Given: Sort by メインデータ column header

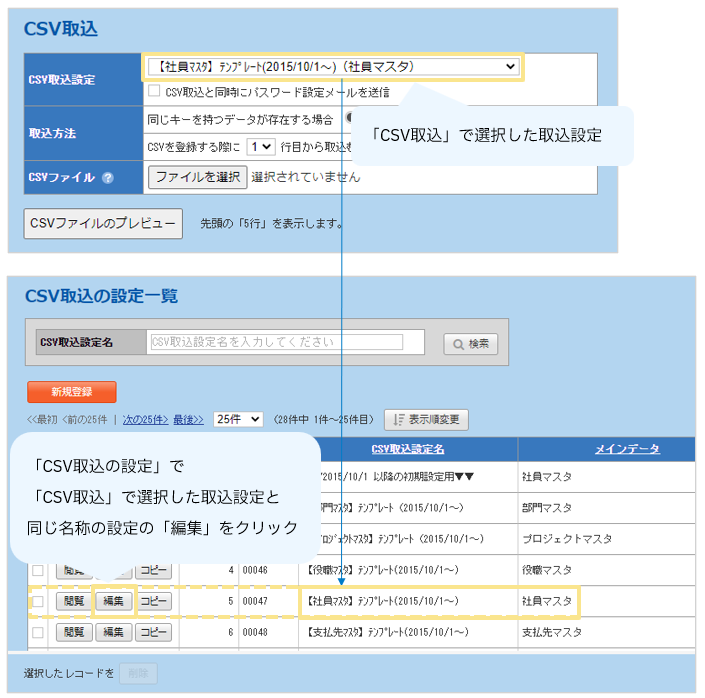Looking at the screenshot, I should tap(627, 449).
